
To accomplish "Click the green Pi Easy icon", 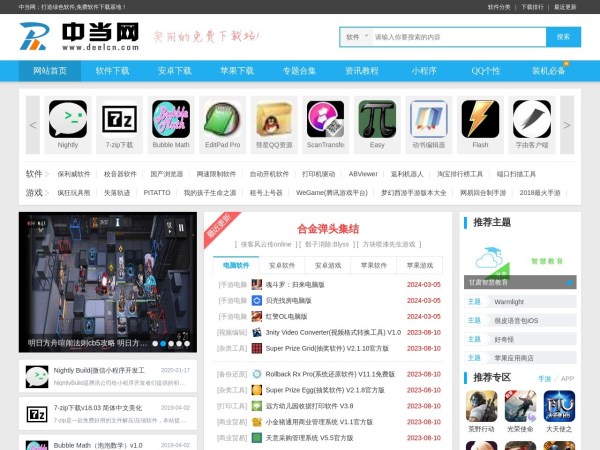I will coord(377,119).
